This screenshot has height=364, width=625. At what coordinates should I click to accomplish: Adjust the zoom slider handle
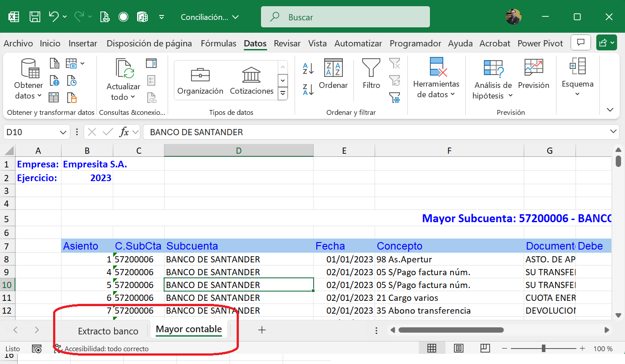(543, 349)
